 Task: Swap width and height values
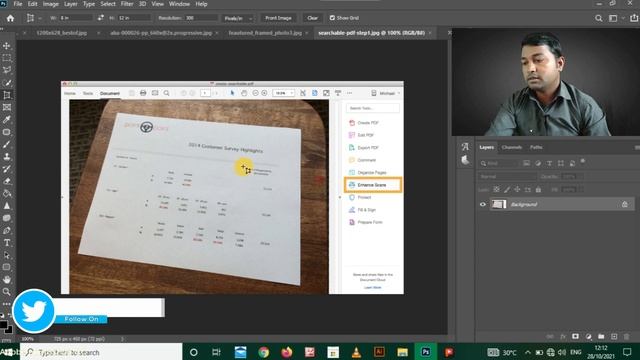(x=100, y=18)
